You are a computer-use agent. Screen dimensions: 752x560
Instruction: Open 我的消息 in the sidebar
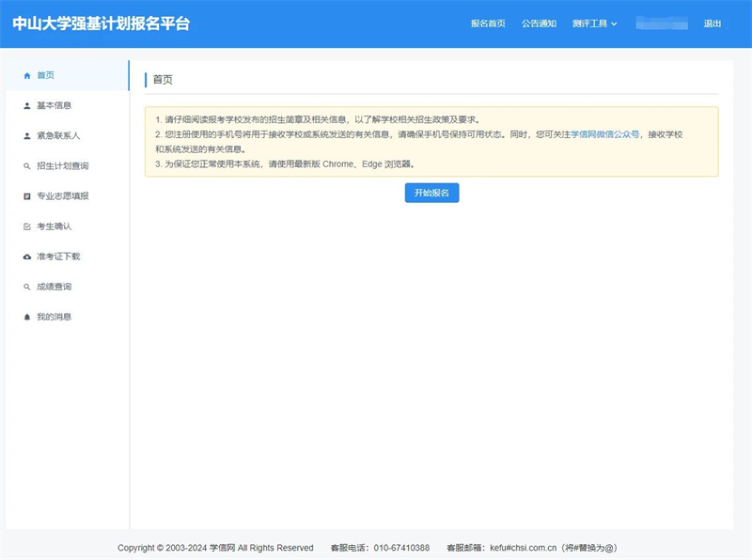[x=67, y=317]
